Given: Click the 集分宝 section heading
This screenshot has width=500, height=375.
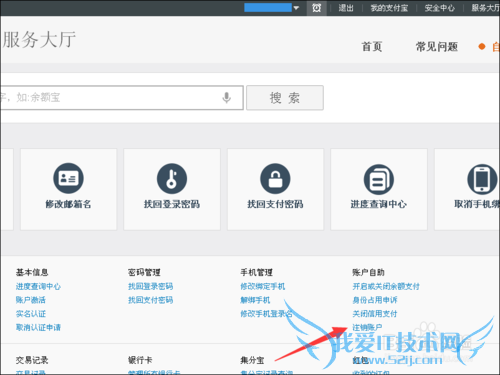Looking at the screenshot, I should click(252, 360).
